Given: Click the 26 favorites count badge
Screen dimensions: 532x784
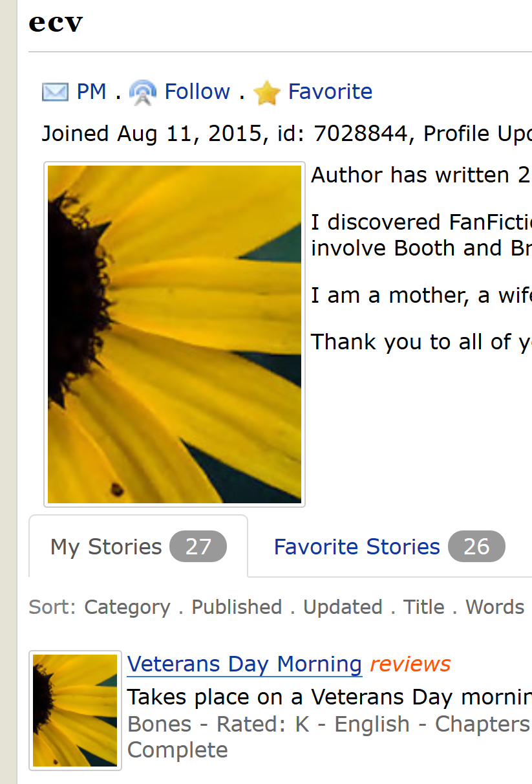Looking at the screenshot, I should click(476, 547).
